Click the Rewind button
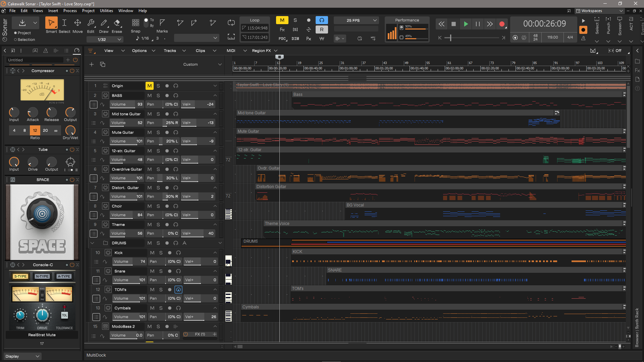This screenshot has width=644, height=362. click(441, 24)
